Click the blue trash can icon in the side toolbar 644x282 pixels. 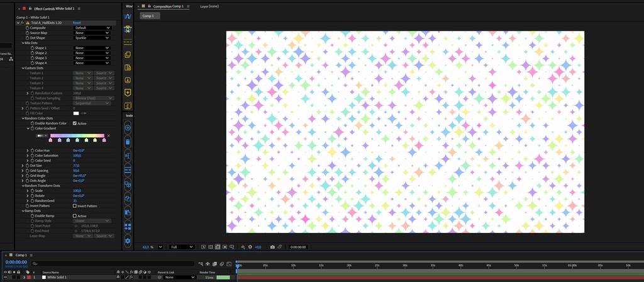[128, 142]
